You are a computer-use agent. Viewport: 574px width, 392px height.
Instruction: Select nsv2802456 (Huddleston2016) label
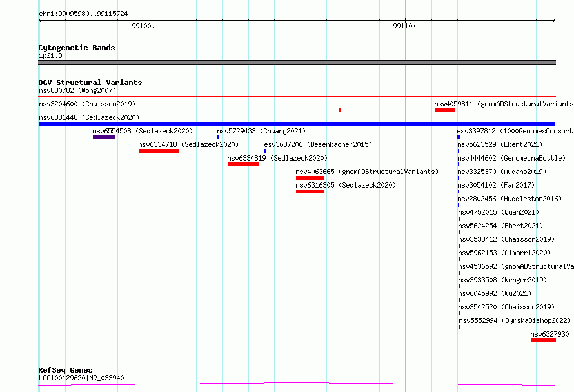510,199
